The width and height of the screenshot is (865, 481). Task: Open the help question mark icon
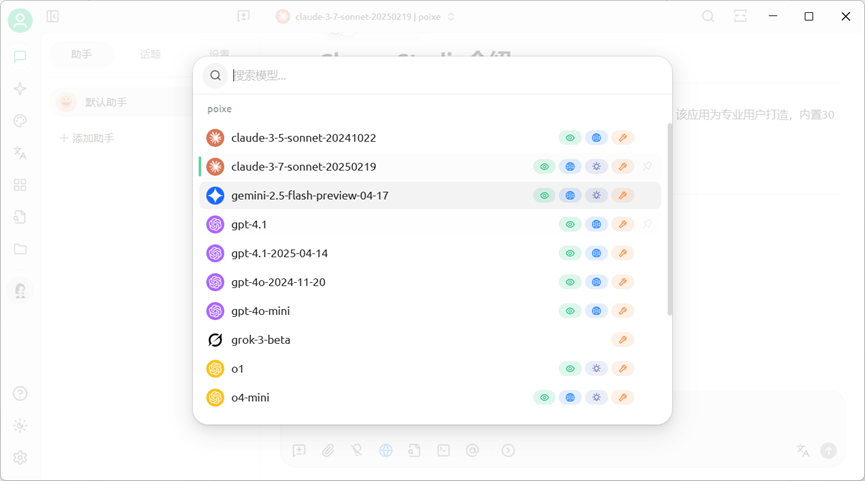click(20, 393)
